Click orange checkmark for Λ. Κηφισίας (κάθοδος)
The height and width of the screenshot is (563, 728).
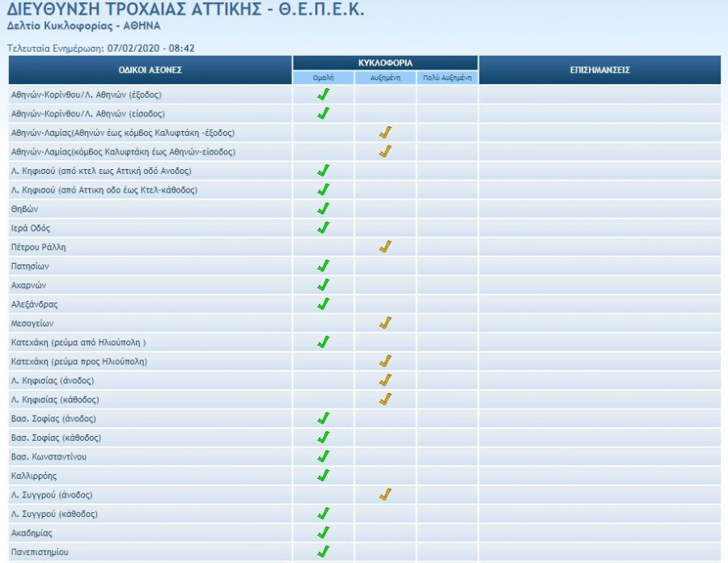pyautogui.click(x=386, y=399)
